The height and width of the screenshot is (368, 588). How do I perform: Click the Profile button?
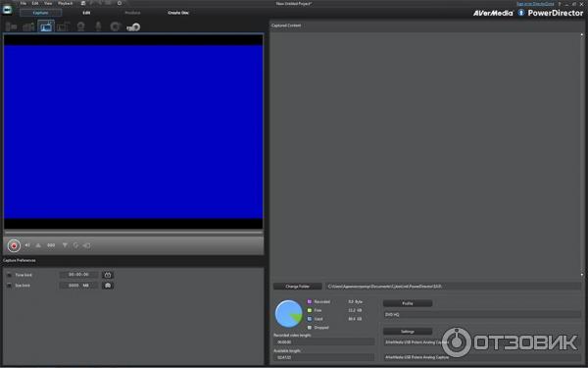click(x=408, y=303)
